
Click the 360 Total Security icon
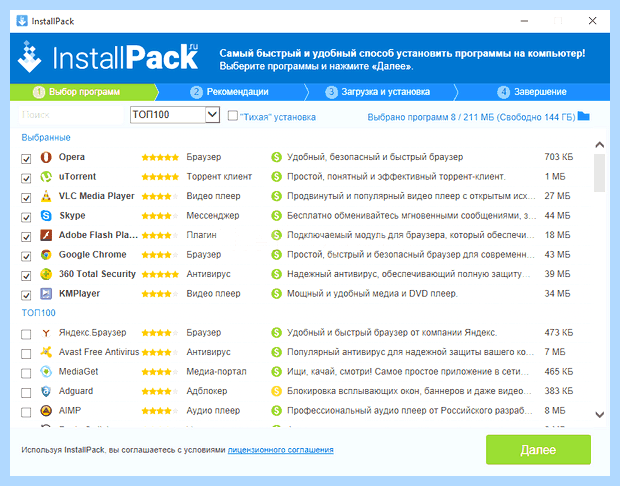pos(46,274)
